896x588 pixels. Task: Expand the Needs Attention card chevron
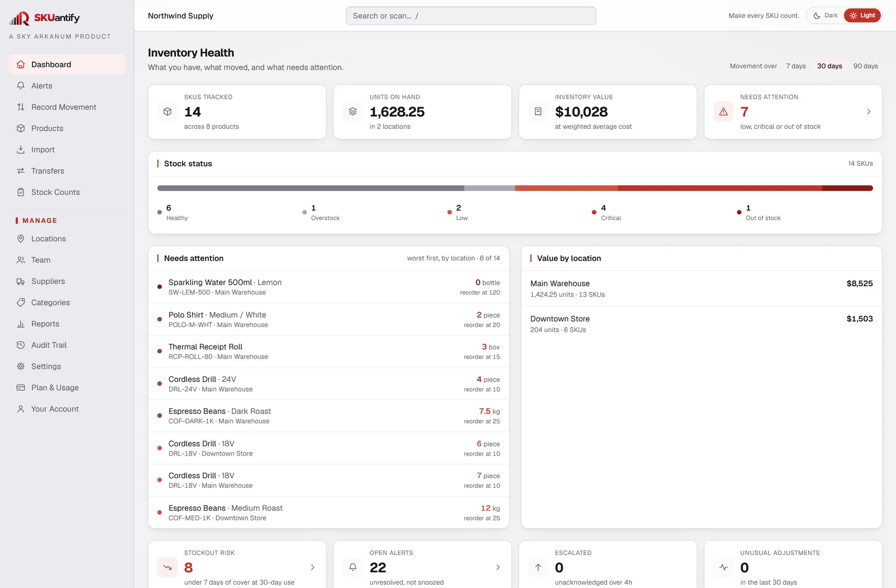(x=869, y=111)
